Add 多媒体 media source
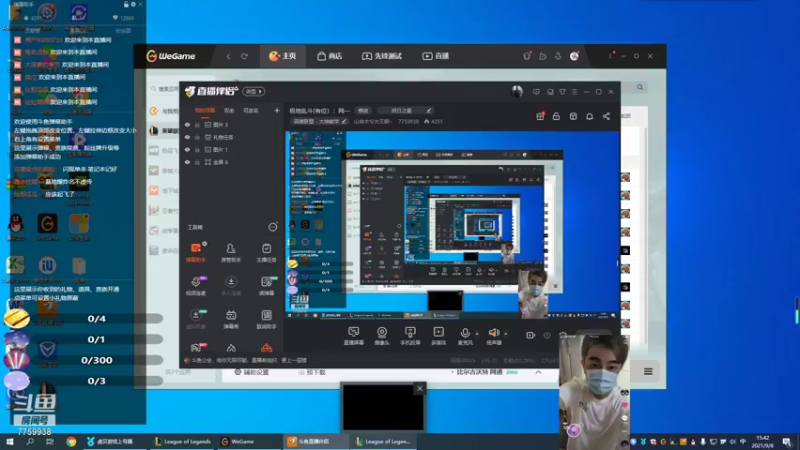This screenshot has width=800, height=450. coord(439,336)
